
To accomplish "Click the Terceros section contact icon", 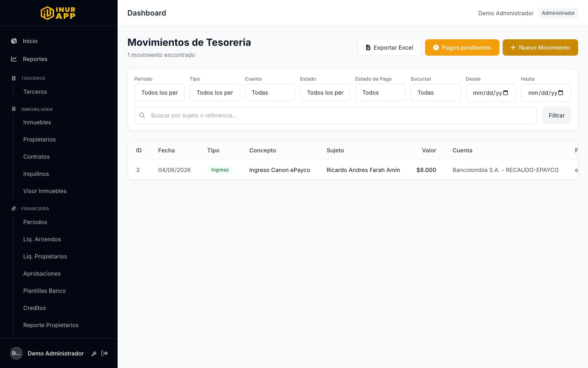I will coord(14,78).
